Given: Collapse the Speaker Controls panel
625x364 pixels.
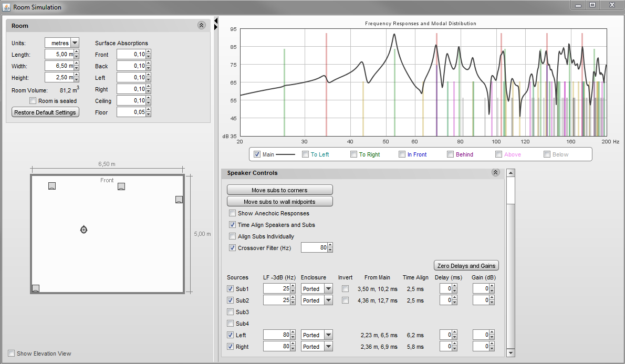Looking at the screenshot, I should point(495,173).
